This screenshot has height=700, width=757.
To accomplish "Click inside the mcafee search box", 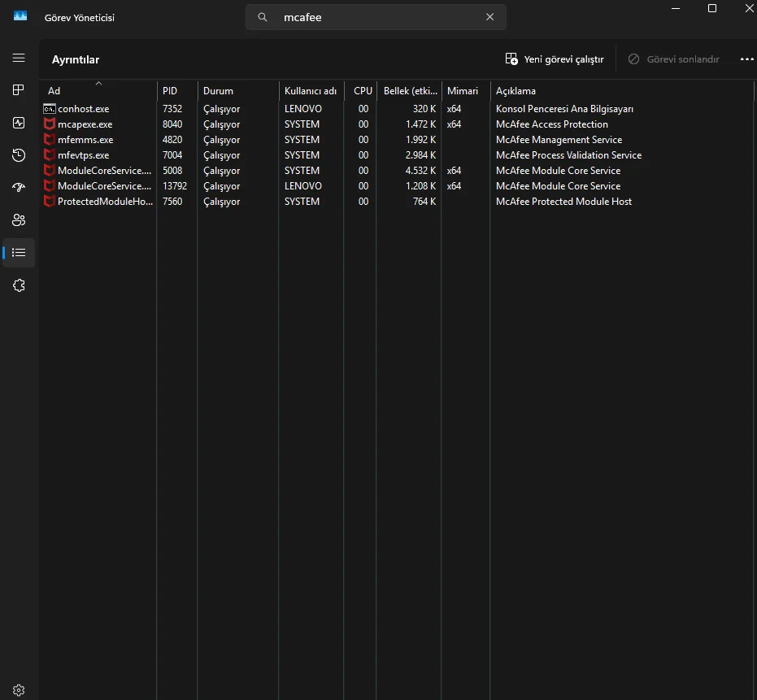I will (x=374, y=17).
